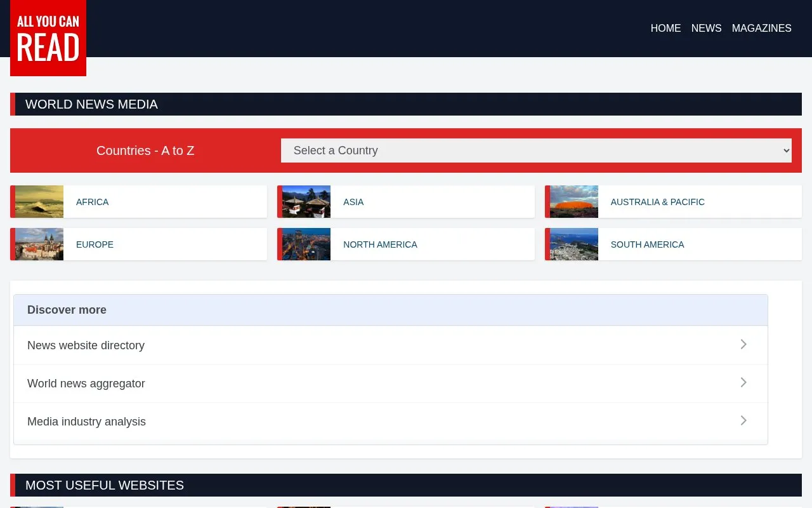Click the Africa thumbnail image
The image size is (812, 508).
pos(39,201)
